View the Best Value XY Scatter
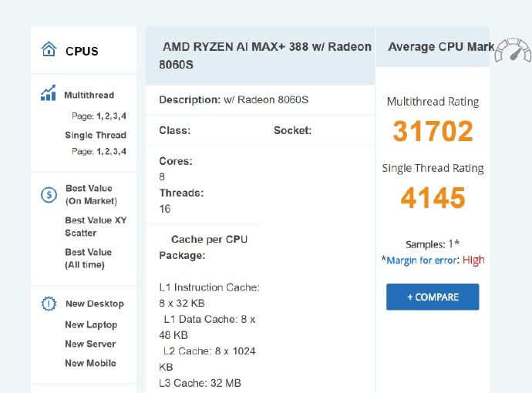The height and width of the screenshot is (393, 532). click(x=95, y=227)
